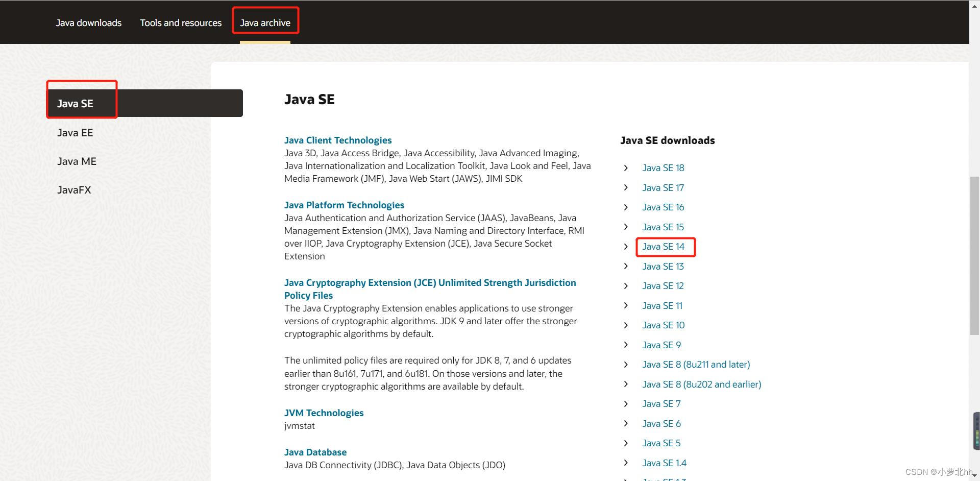Click the Java SE 9 download link

click(x=661, y=345)
